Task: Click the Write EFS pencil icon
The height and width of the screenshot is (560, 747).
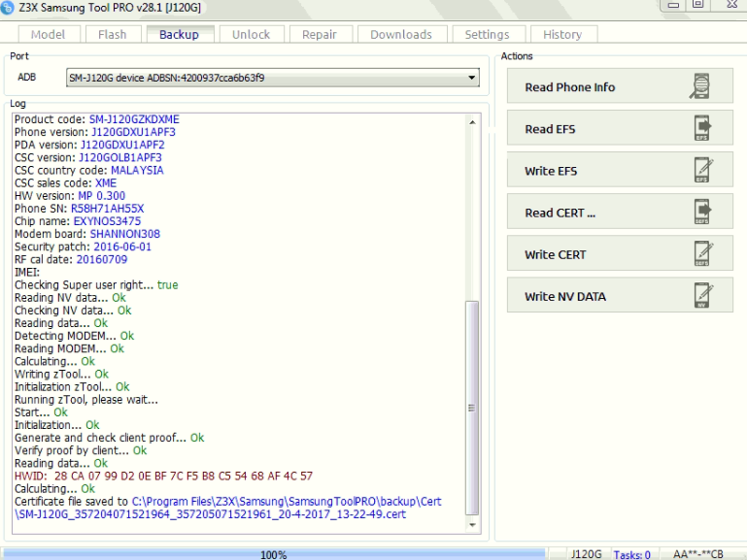Action: click(703, 170)
